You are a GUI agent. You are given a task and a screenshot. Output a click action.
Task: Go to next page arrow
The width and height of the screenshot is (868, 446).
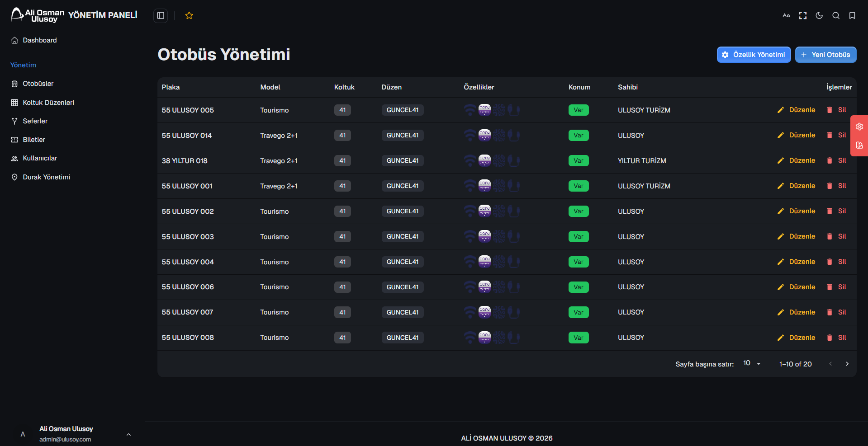tap(847, 364)
